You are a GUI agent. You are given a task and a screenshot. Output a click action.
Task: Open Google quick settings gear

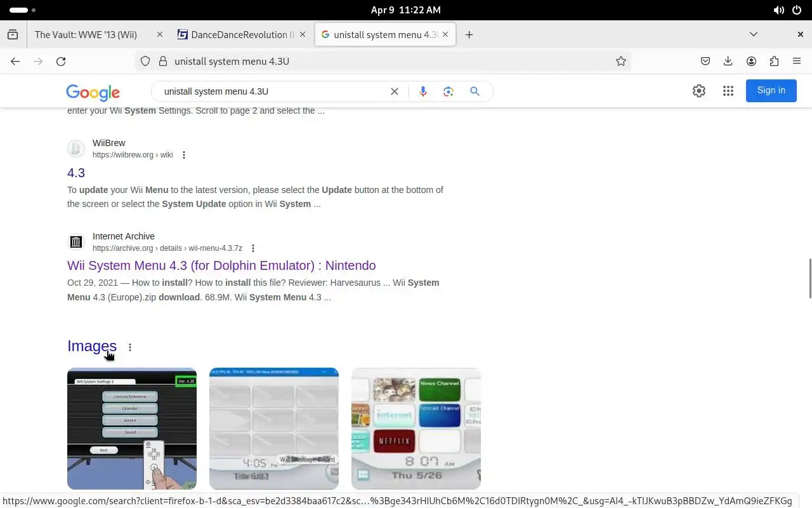pyautogui.click(x=699, y=91)
